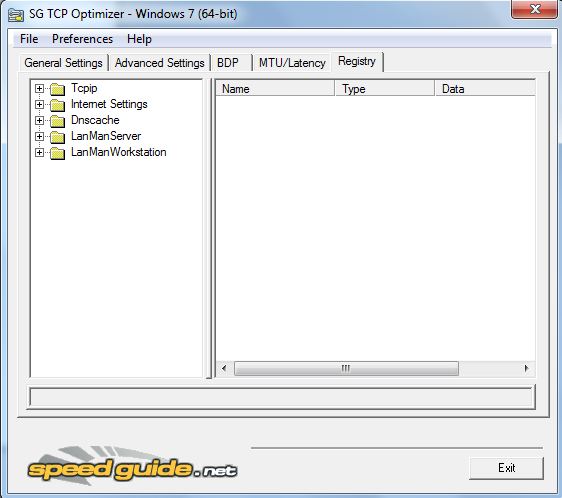Select the Tcpip folder icon
Screen dimensions: 562x498
point(57,89)
